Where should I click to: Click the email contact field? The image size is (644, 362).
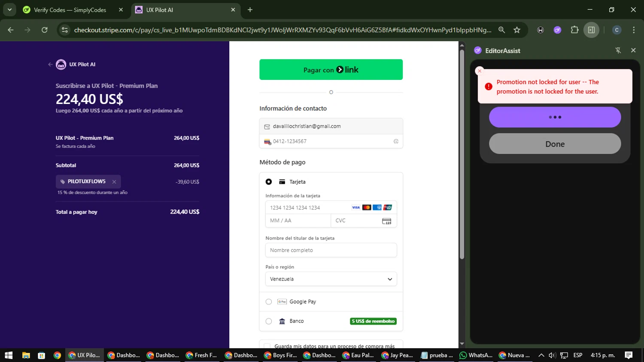(x=331, y=126)
